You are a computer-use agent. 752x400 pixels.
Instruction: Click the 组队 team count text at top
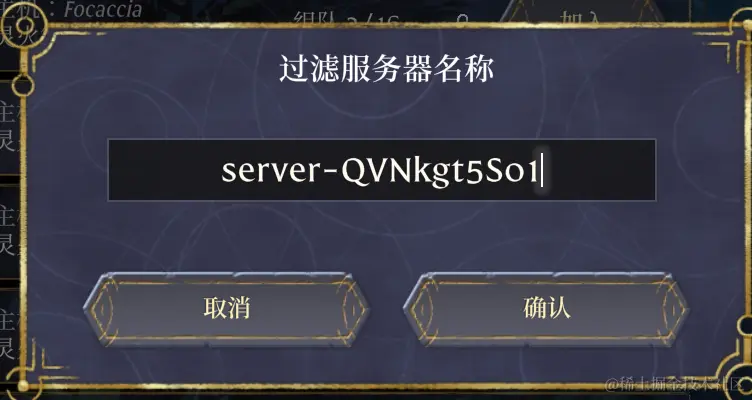(346, 19)
